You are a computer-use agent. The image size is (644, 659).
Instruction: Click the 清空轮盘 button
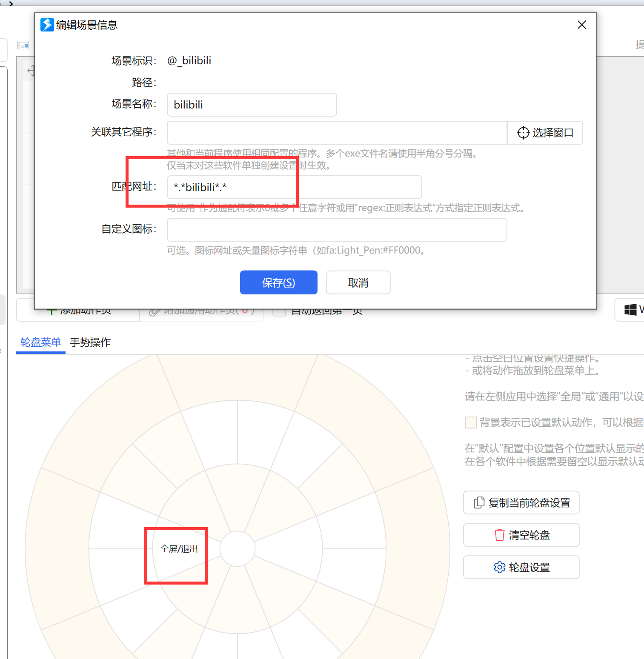pyautogui.click(x=521, y=535)
